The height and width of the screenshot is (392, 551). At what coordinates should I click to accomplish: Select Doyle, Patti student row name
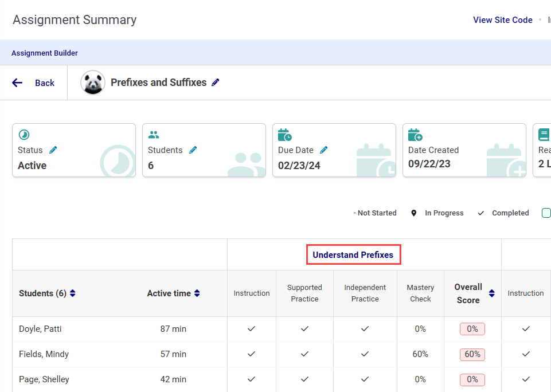(x=40, y=329)
